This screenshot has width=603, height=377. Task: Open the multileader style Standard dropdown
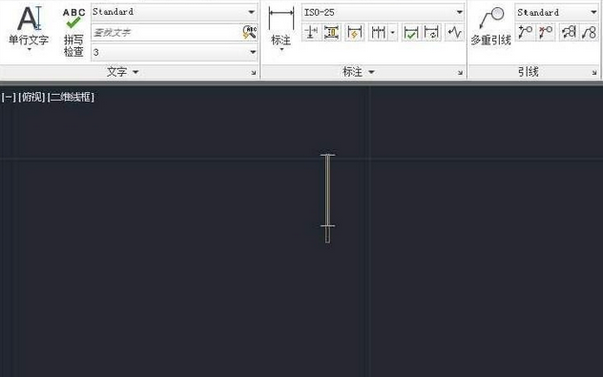556,12
